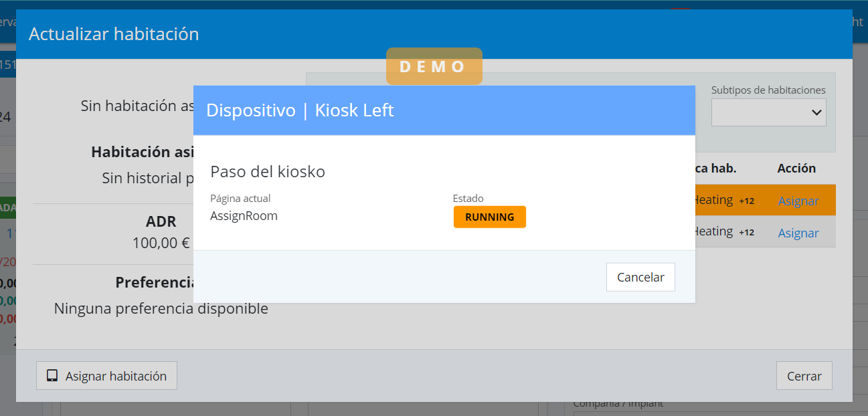Click Ninguna preferencia disponible text

coord(161,308)
